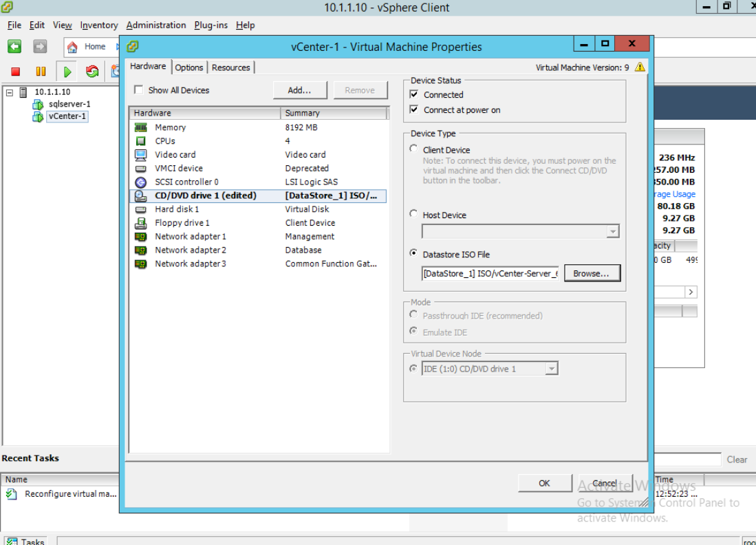
Task: Click the CD/DVD drive 1 disc icon
Action: [x=141, y=196]
